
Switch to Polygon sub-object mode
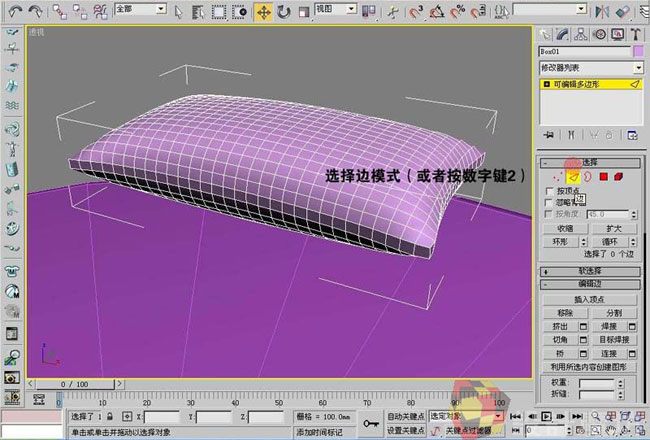604,177
